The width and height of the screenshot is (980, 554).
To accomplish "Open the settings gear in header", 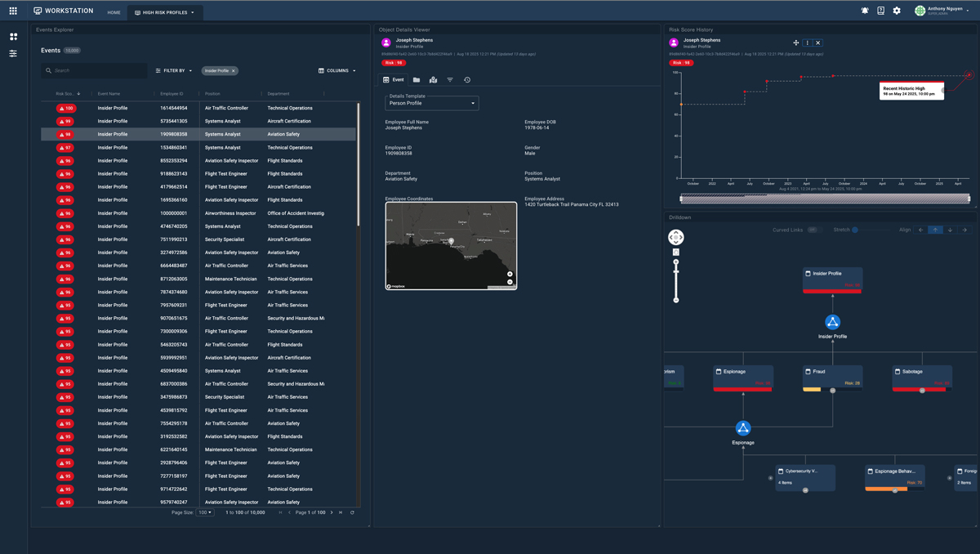I will pyautogui.click(x=897, y=11).
